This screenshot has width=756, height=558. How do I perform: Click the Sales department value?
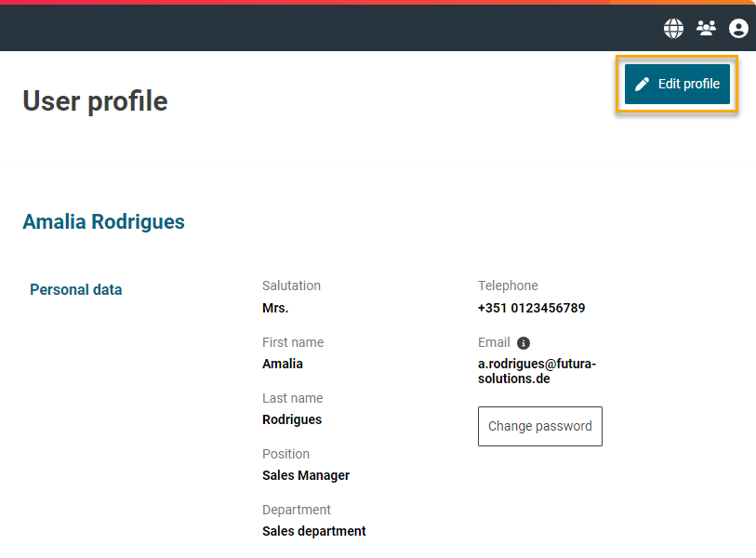(x=314, y=531)
